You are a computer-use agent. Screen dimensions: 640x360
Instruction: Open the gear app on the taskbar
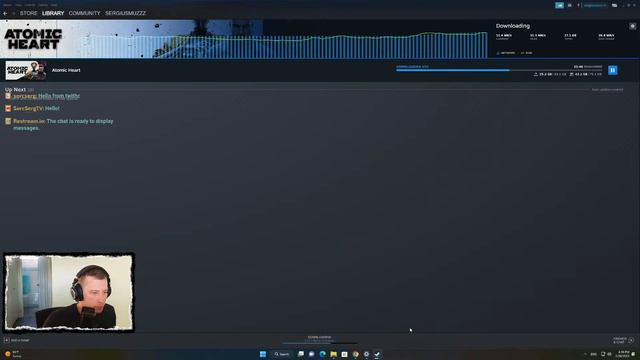click(367, 354)
